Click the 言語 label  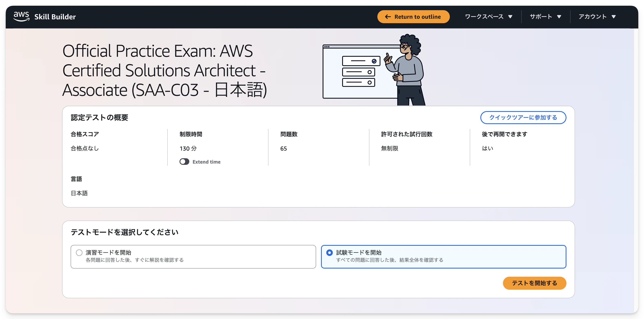76,179
